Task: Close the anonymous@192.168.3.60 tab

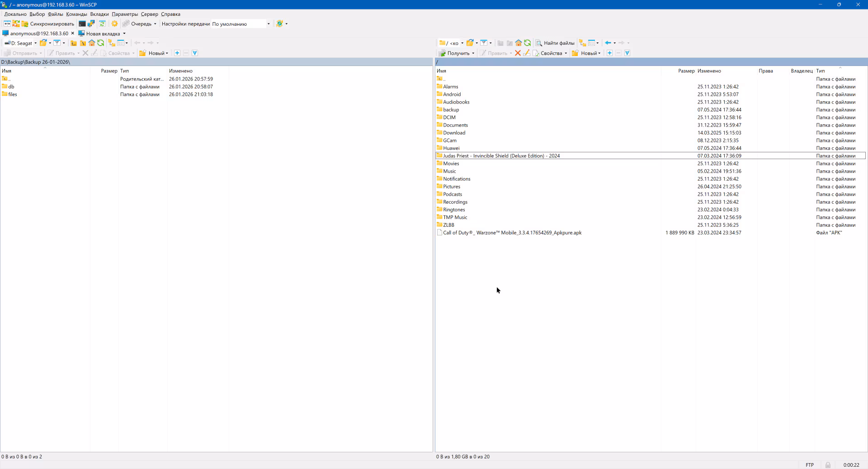Action: (x=72, y=33)
